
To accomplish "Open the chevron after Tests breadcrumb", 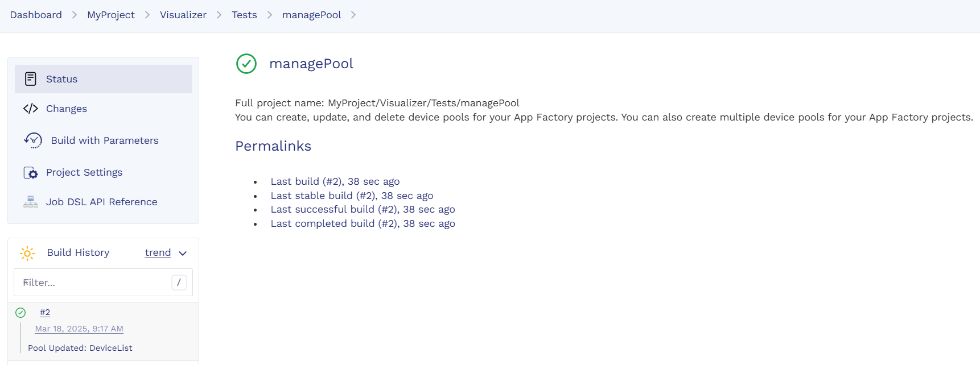I will tap(270, 15).
